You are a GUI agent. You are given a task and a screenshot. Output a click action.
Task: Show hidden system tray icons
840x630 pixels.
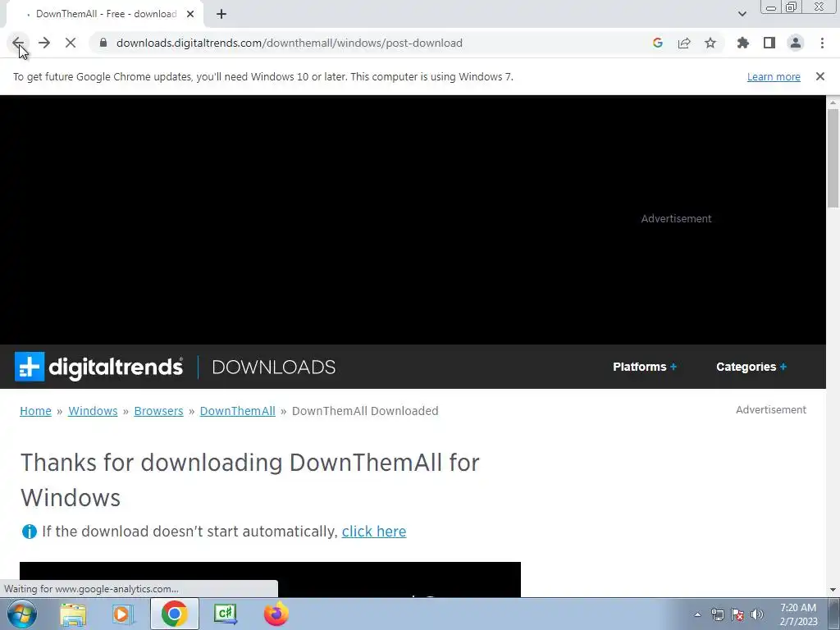tap(697, 614)
